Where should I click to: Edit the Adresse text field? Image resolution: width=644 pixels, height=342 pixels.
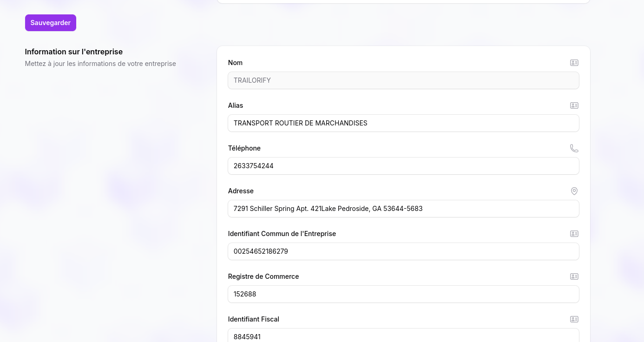[x=403, y=209]
